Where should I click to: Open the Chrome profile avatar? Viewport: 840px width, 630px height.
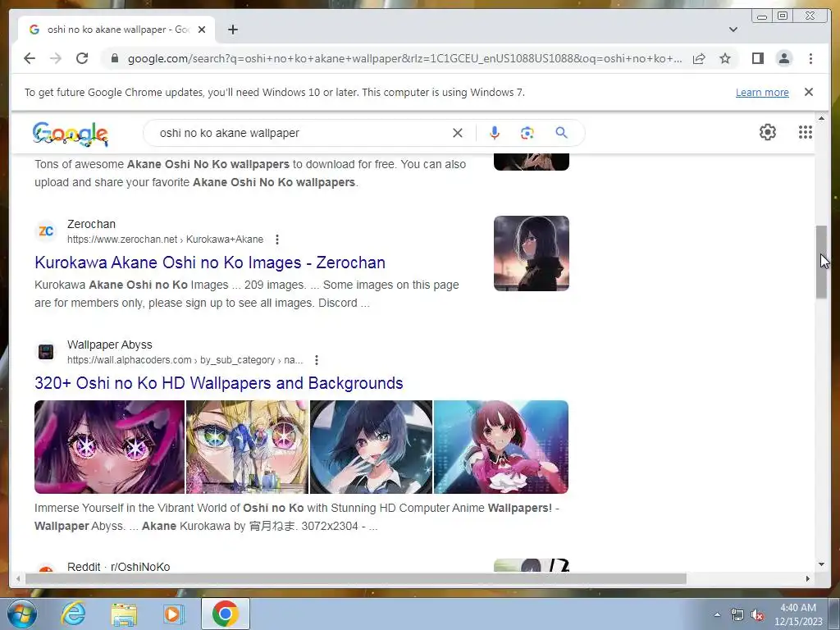783,58
